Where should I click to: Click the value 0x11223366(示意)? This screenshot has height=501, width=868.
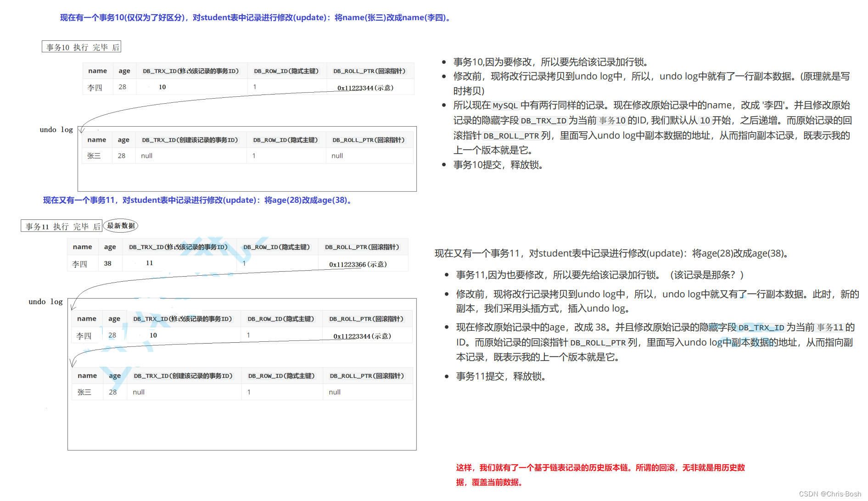[358, 264]
